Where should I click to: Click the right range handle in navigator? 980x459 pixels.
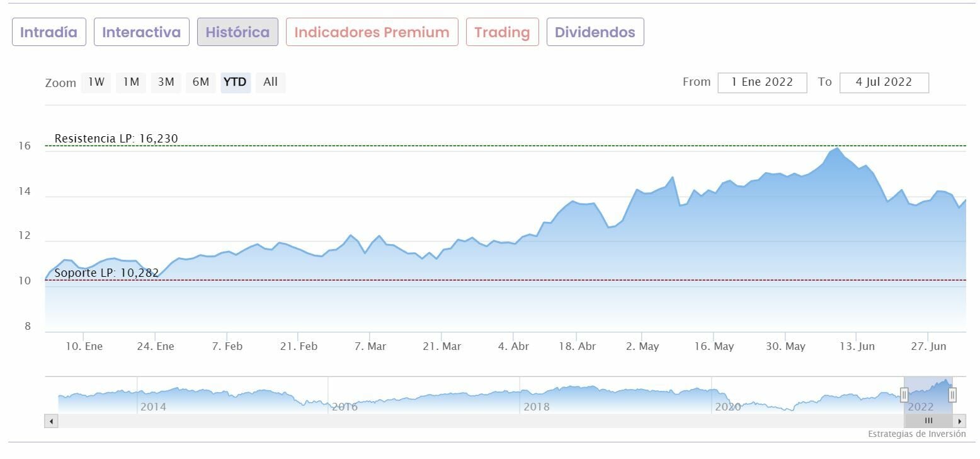(x=952, y=395)
